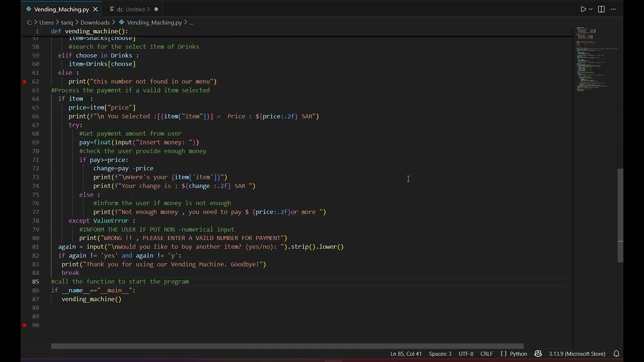The height and width of the screenshot is (362, 644).
Task: Click 'change=pay -price' code line
Action: point(123,168)
